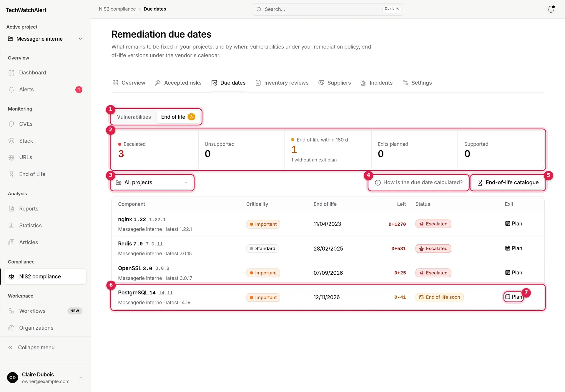Click the Statistics bar chart icon
Image resolution: width=565 pixels, height=392 pixels.
[11, 225]
